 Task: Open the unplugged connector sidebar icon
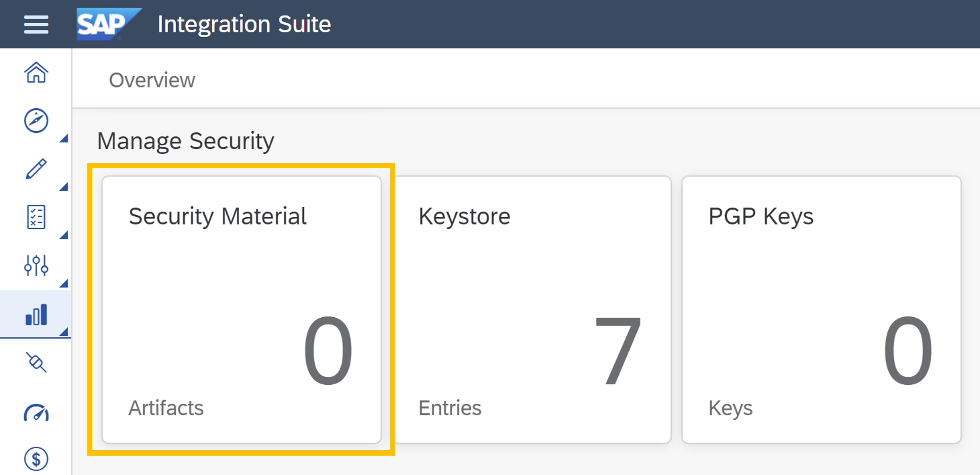(x=36, y=363)
